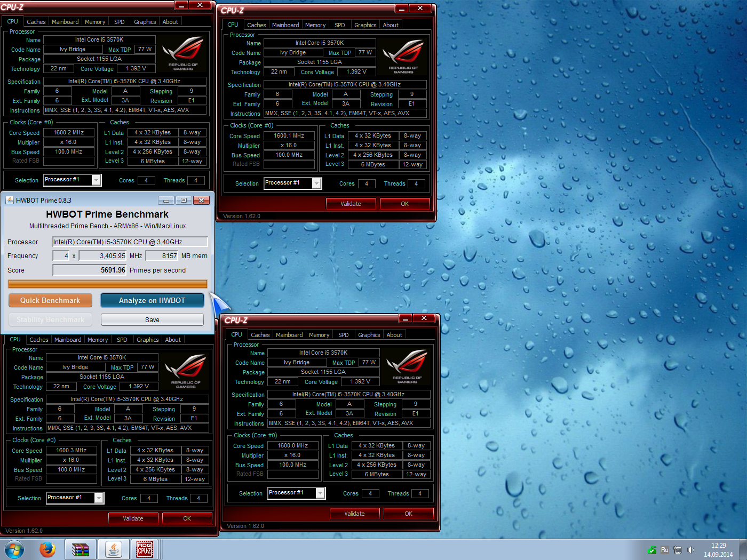Click the Java icon in HWBOT Prime title bar

point(10,200)
